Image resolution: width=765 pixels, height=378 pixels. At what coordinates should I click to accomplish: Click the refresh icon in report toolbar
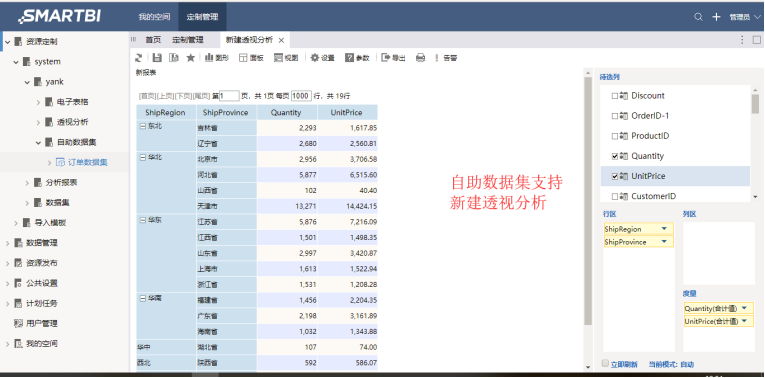point(139,58)
